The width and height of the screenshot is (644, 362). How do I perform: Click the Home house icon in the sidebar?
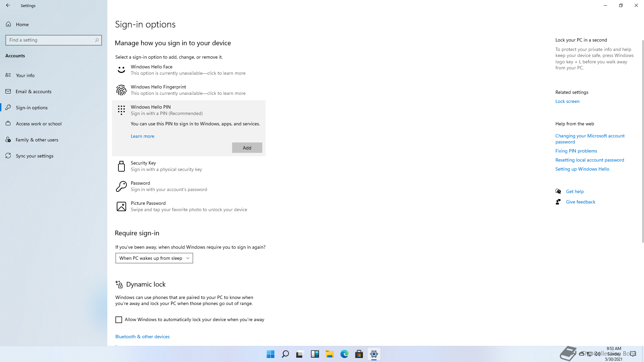tap(8, 24)
